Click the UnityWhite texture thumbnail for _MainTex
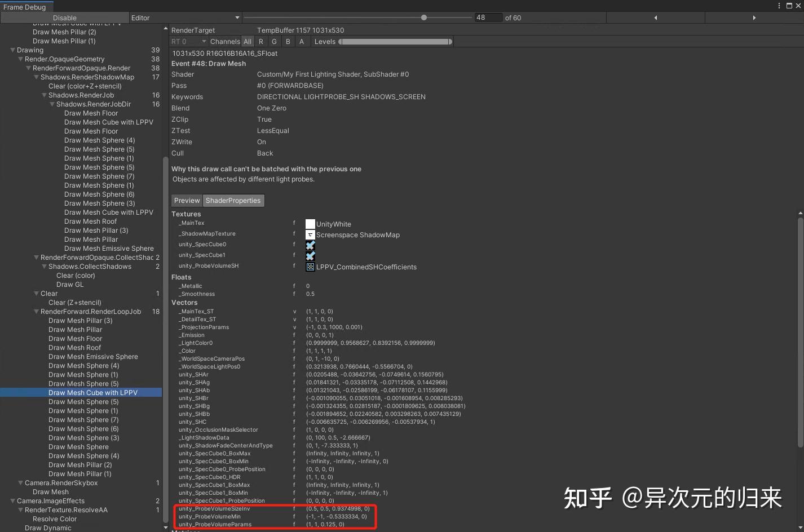The width and height of the screenshot is (804, 532). [x=310, y=223]
